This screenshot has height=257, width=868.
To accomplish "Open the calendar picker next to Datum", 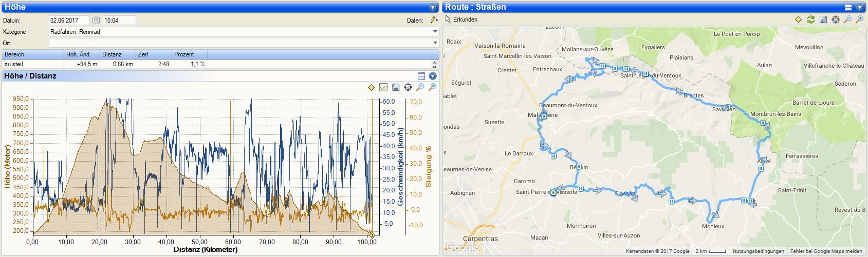I will click(x=96, y=21).
